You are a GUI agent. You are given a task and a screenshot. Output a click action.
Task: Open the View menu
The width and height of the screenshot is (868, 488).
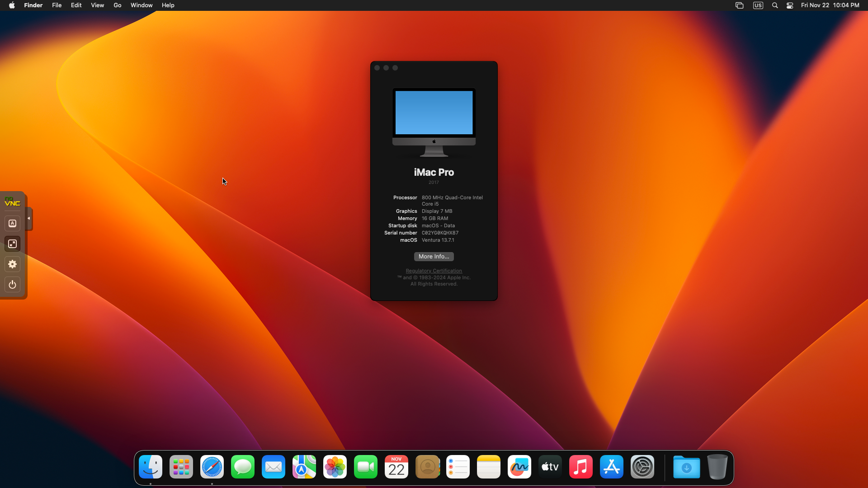tap(98, 5)
